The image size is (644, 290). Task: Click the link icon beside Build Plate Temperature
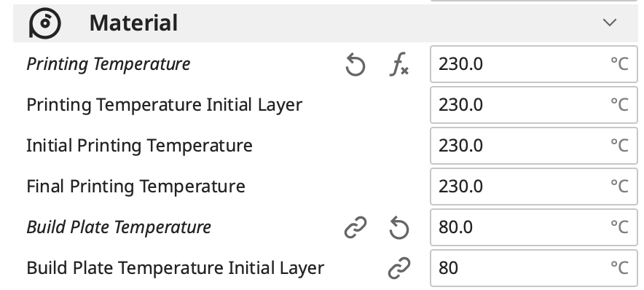click(x=356, y=227)
